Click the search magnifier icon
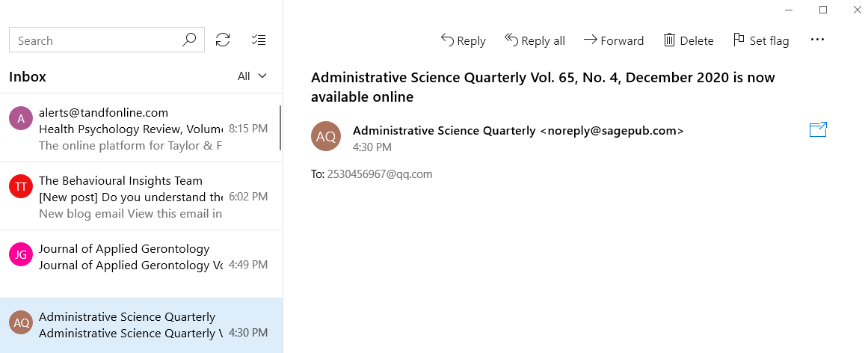868x353 pixels. (x=189, y=40)
